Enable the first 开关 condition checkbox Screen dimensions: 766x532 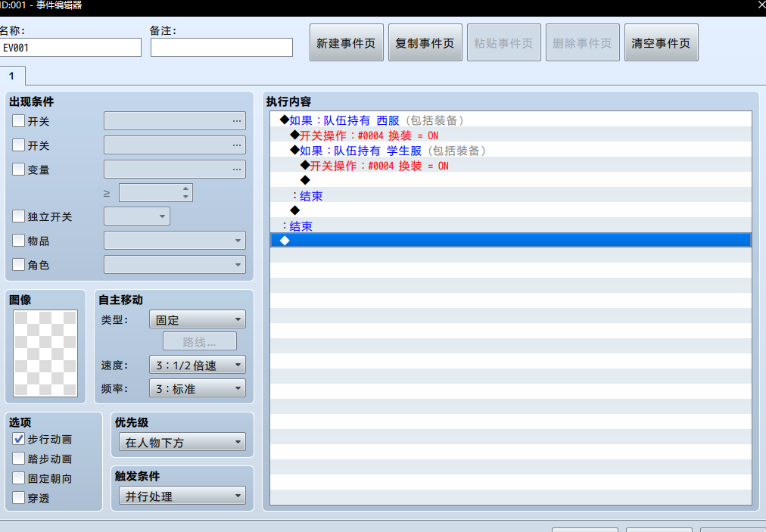pyautogui.click(x=19, y=120)
